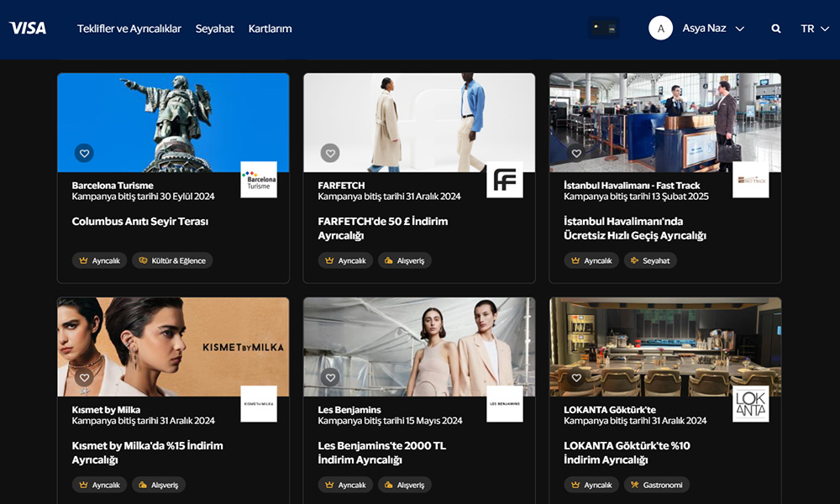Open the TR language dropdown

(x=814, y=29)
